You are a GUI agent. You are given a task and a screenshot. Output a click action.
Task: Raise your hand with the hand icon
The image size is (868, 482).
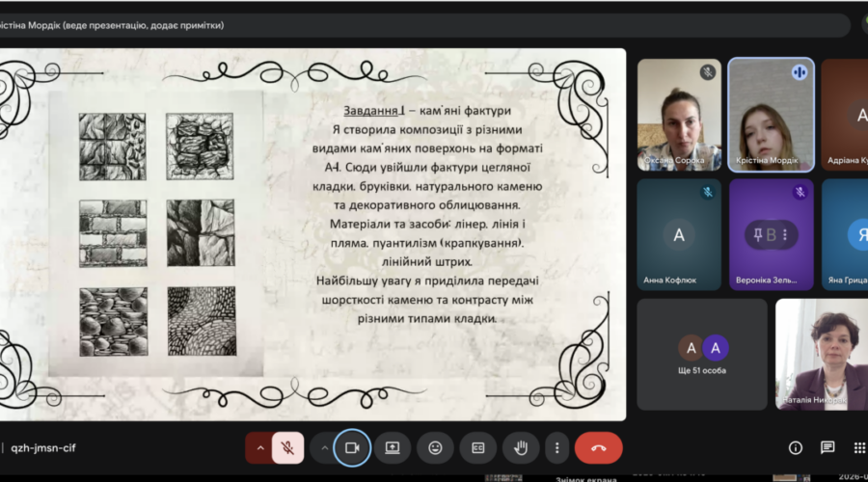point(521,447)
